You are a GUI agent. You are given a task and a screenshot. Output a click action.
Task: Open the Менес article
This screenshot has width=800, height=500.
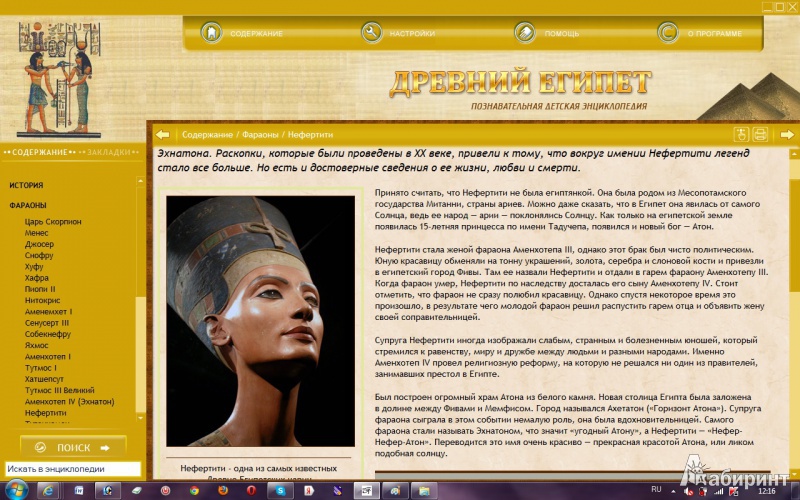36,233
